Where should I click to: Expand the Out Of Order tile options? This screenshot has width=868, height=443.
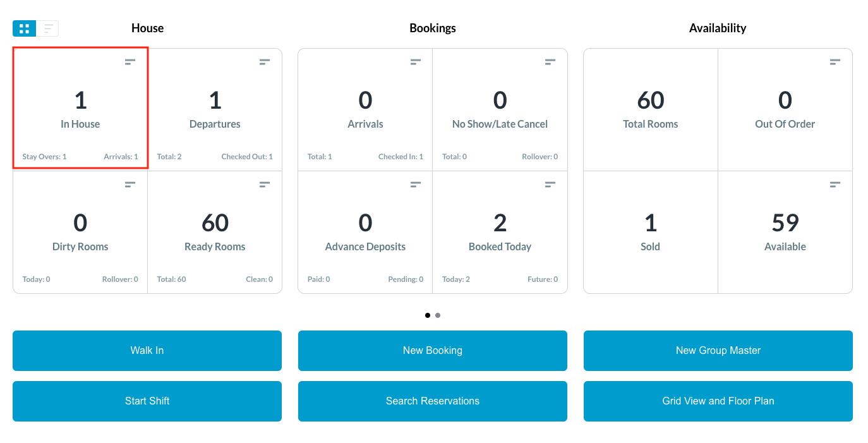click(x=835, y=62)
